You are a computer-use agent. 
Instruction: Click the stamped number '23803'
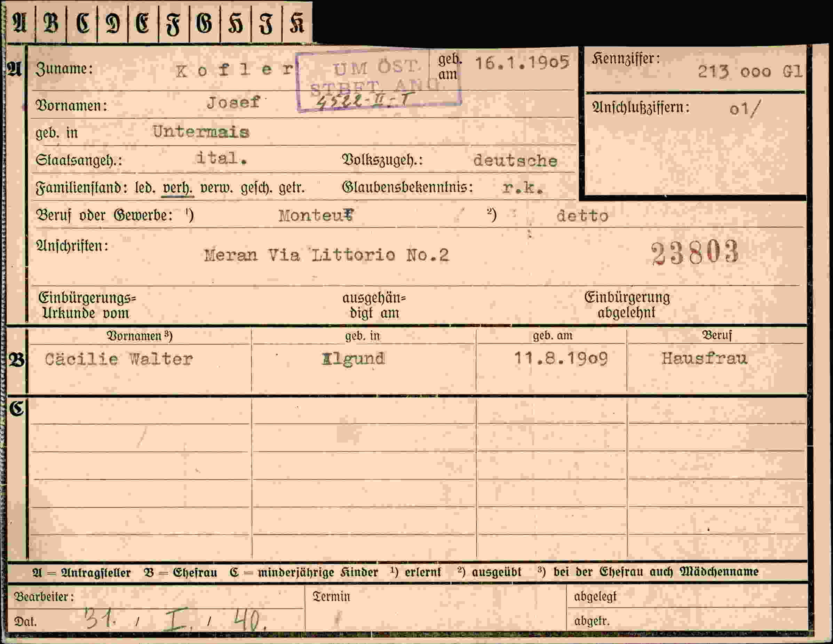[695, 253]
